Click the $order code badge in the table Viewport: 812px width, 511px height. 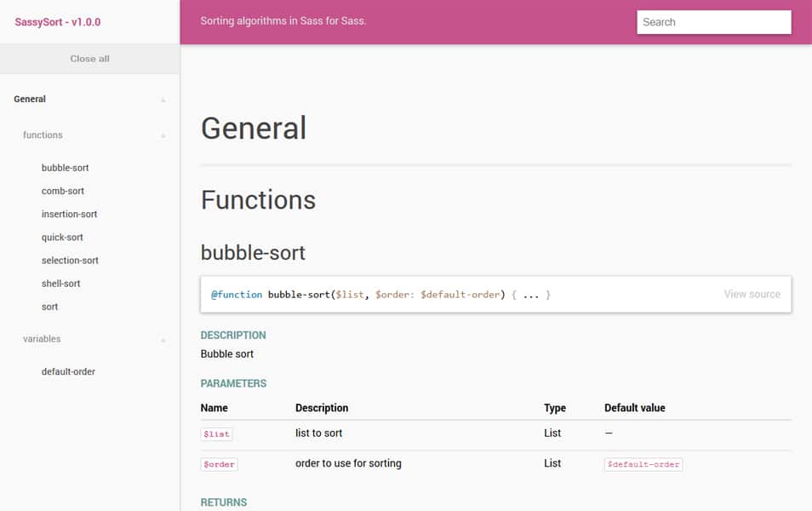[219, 464]
